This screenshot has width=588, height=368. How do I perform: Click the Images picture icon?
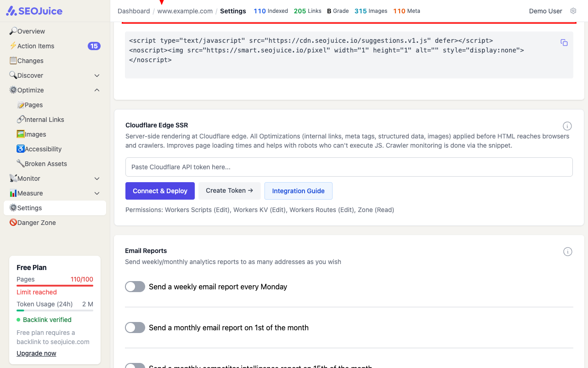(21, 134)
